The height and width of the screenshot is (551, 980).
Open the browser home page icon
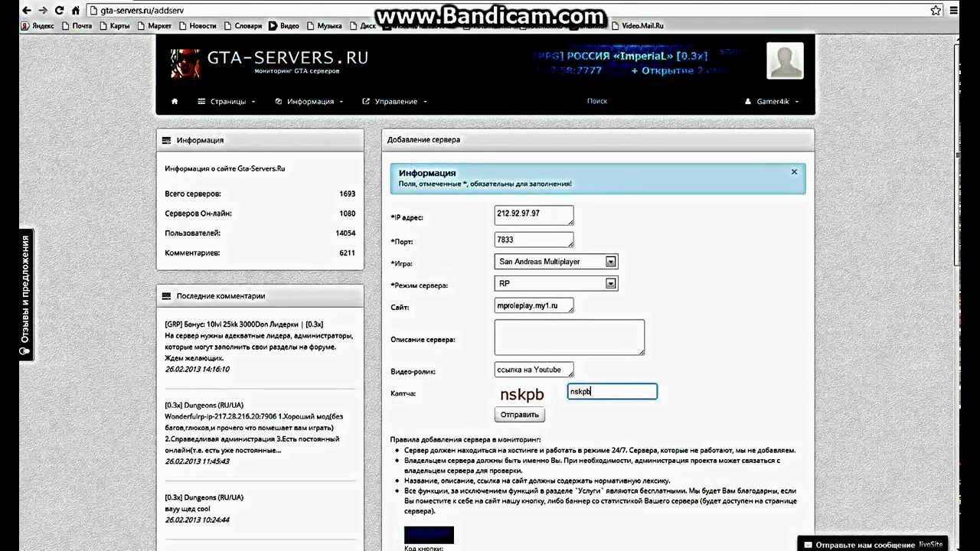click(75, 11)
